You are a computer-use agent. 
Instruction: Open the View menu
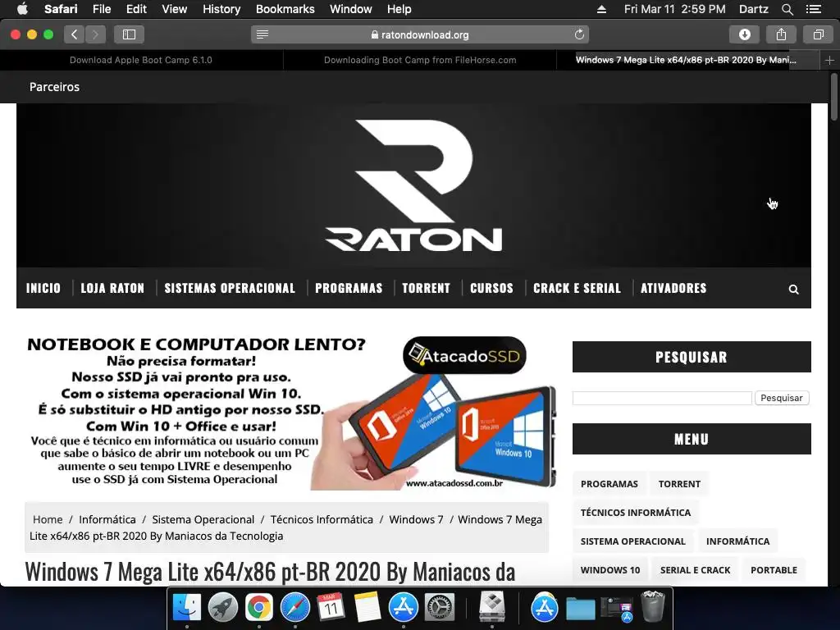(174, 9)
